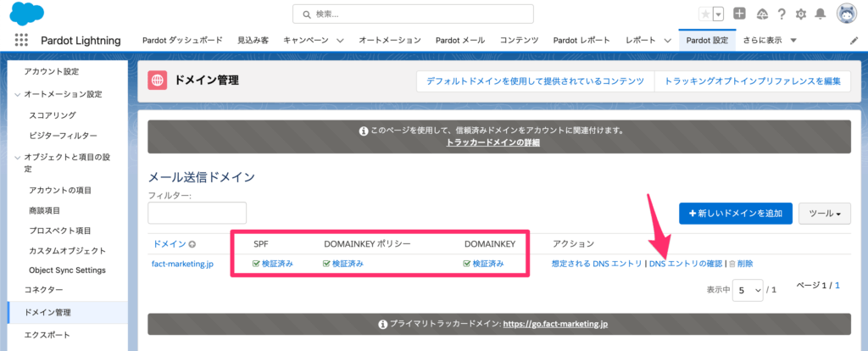Viewport: 868px width, 351px height.
Task: Open the setup gear icon
Action: (800, 14)
